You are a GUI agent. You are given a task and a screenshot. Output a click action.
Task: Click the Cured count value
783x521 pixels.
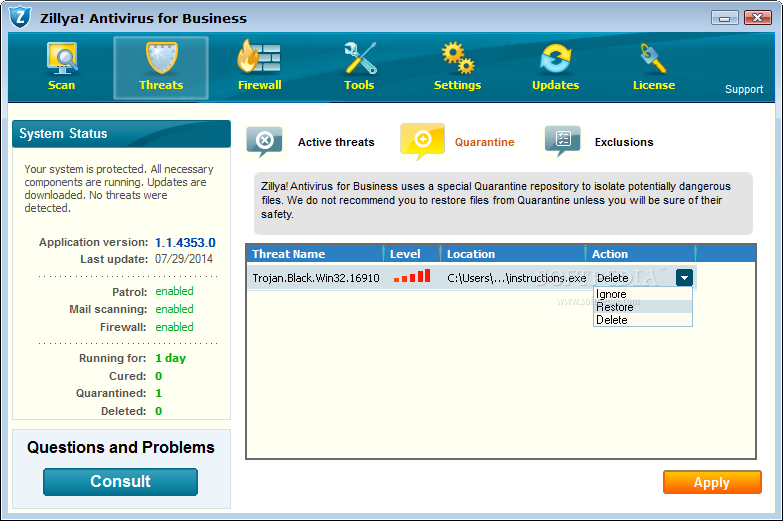[x=158, y=376]
